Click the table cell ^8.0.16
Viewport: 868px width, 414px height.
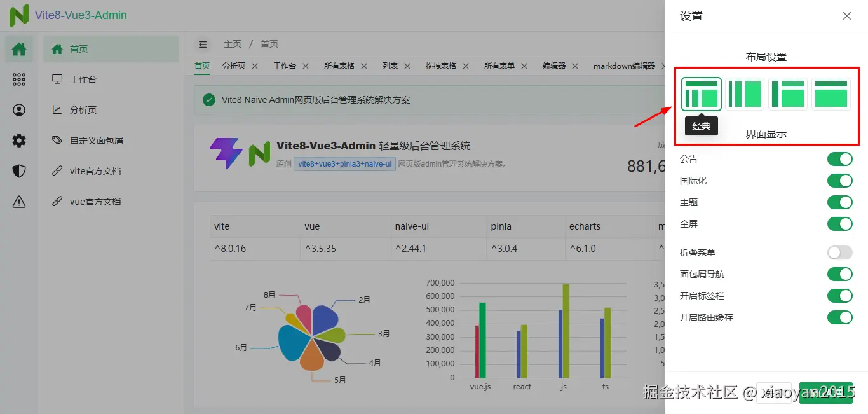(x=255, y=248)
